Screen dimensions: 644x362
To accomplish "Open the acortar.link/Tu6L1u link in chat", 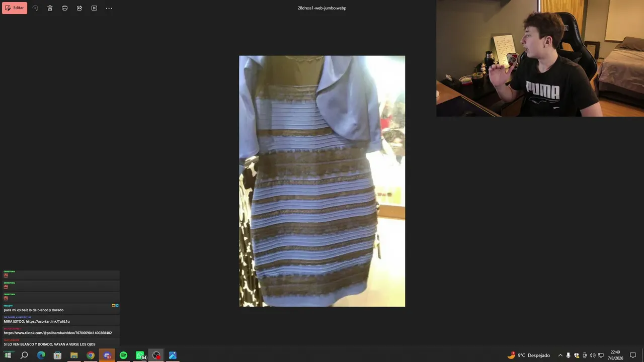I will click(x=48, y=321).
